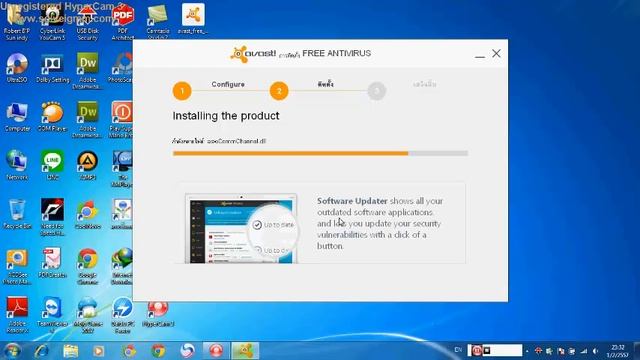Click step 2 orange circle in installer

point(279,91)
